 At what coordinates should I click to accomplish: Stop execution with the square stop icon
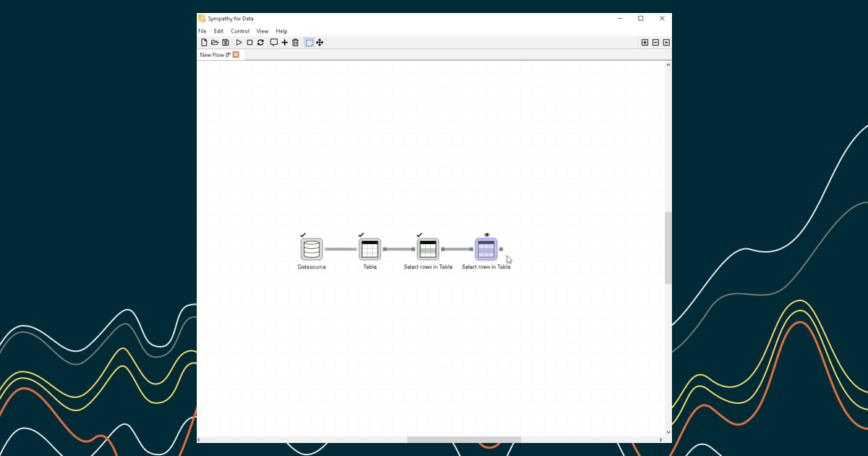(250, 43)
